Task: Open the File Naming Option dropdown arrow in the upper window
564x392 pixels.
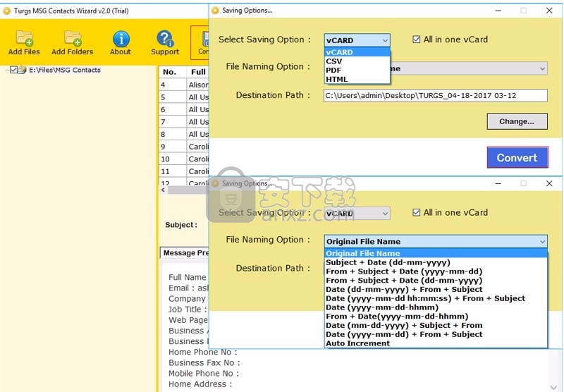Action: point(542,68)
